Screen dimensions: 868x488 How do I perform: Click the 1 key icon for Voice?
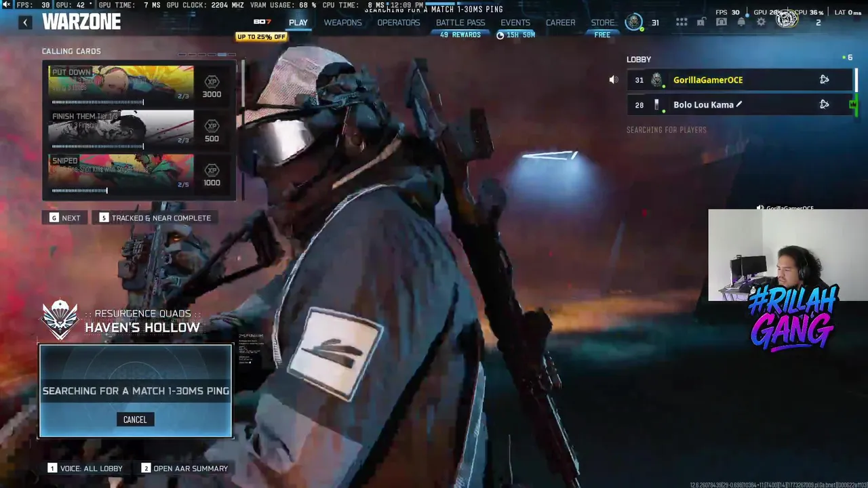pos(52,468)
